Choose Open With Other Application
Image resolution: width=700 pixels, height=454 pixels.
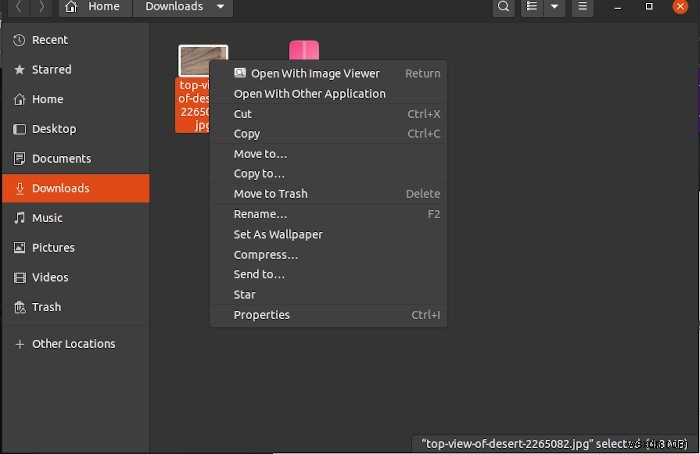point(328,94)
